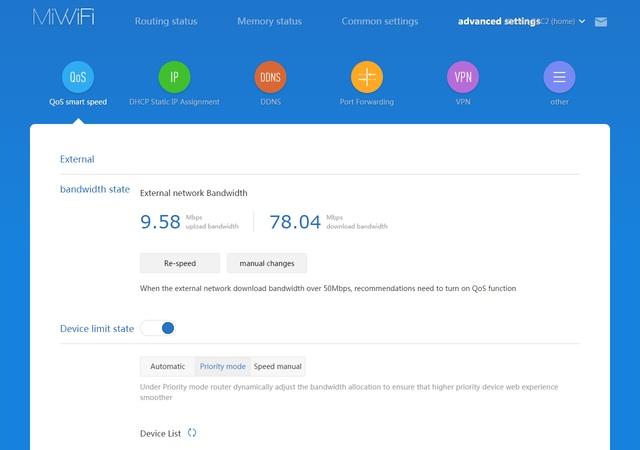Open the 'other' settings icon
The width and height of the screenshot is (640, 450).
click(559, 77)
